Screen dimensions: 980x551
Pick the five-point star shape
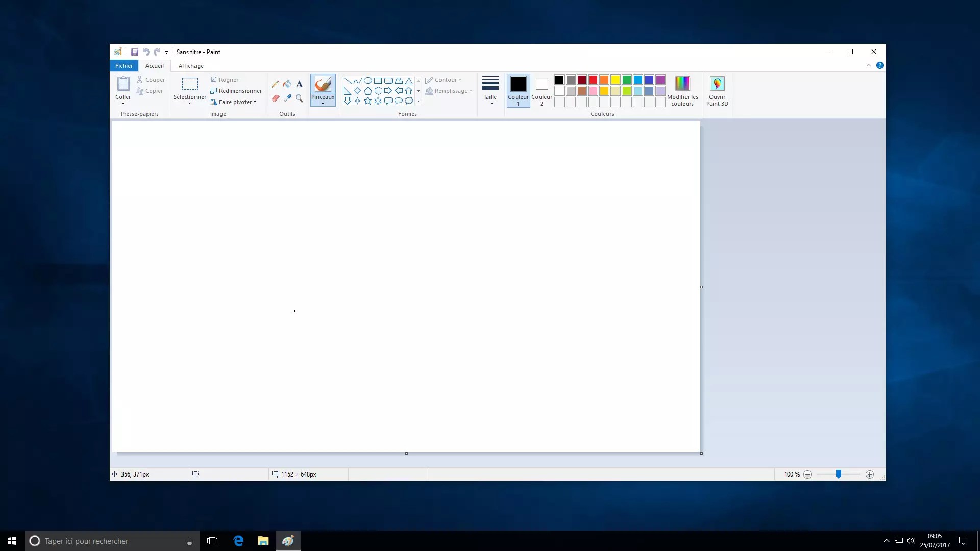[367, 101]
